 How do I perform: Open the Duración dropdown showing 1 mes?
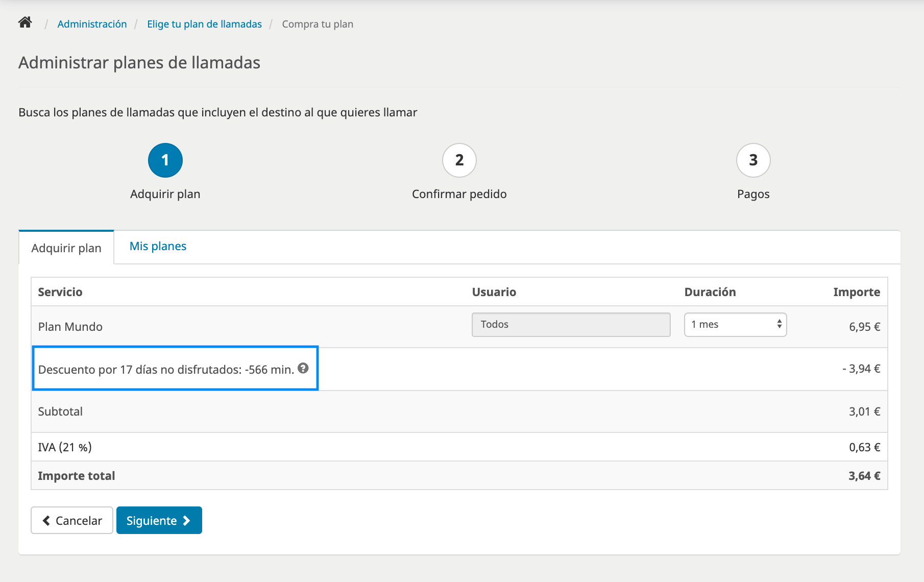click(x=735, y=325)
